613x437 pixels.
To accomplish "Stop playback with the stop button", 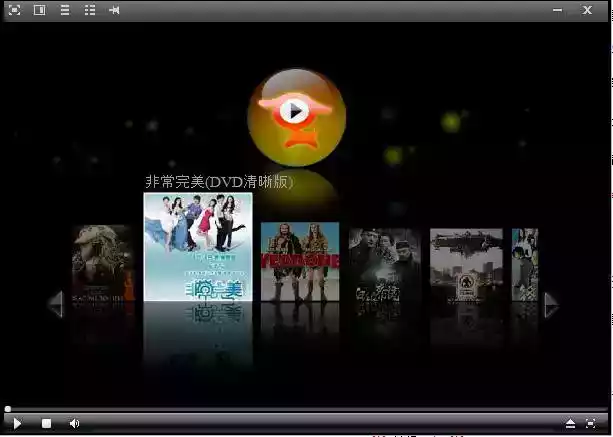I will (46, 424).
